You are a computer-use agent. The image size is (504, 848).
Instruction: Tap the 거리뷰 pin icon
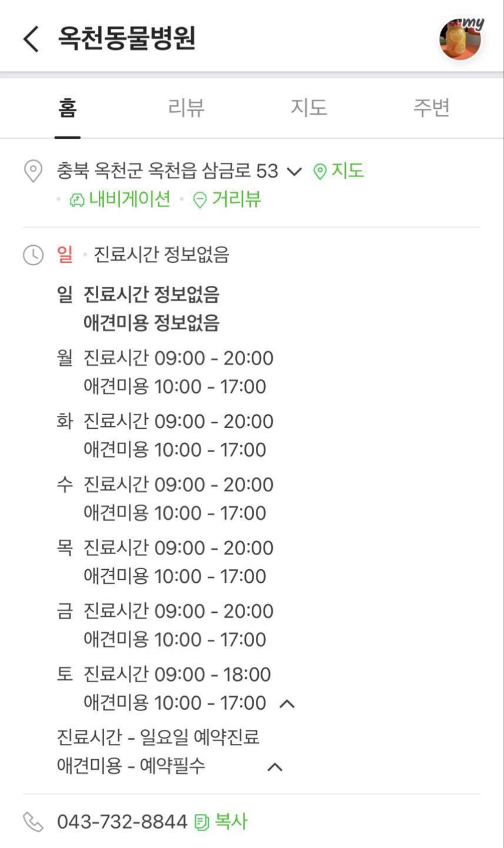200,201
